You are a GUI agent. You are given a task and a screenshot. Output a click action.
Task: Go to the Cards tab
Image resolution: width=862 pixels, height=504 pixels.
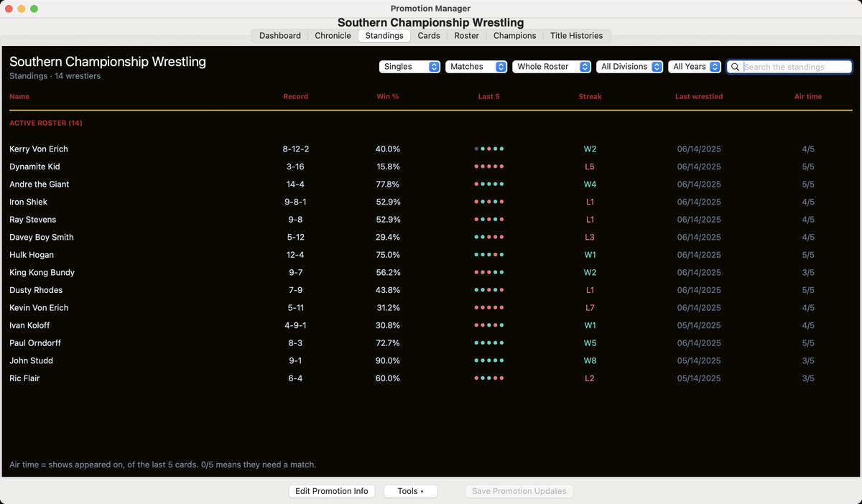click(x=429, y=35)
